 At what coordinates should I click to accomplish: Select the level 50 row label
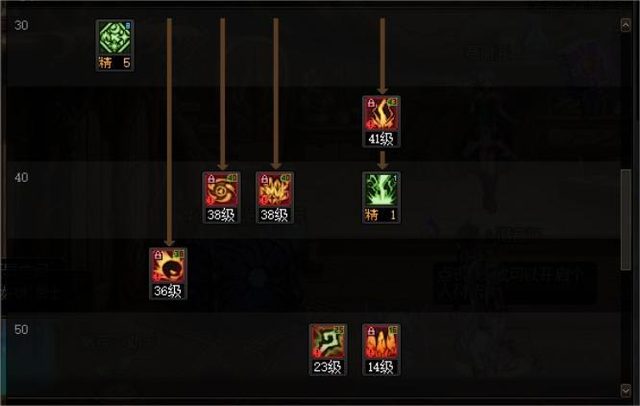[21, 330]
